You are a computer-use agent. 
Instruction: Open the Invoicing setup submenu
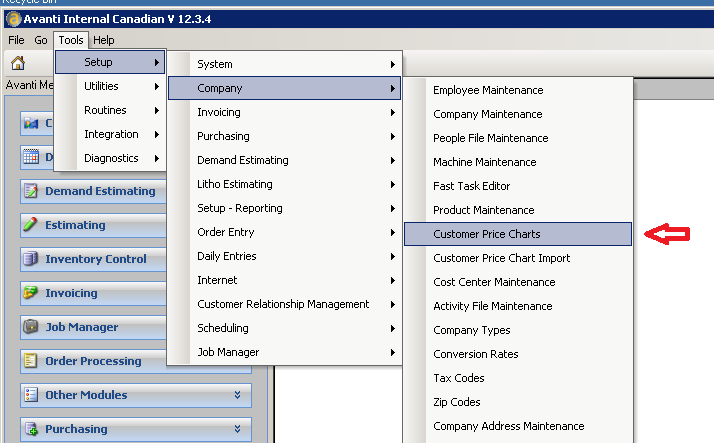[x=285, y=112]
